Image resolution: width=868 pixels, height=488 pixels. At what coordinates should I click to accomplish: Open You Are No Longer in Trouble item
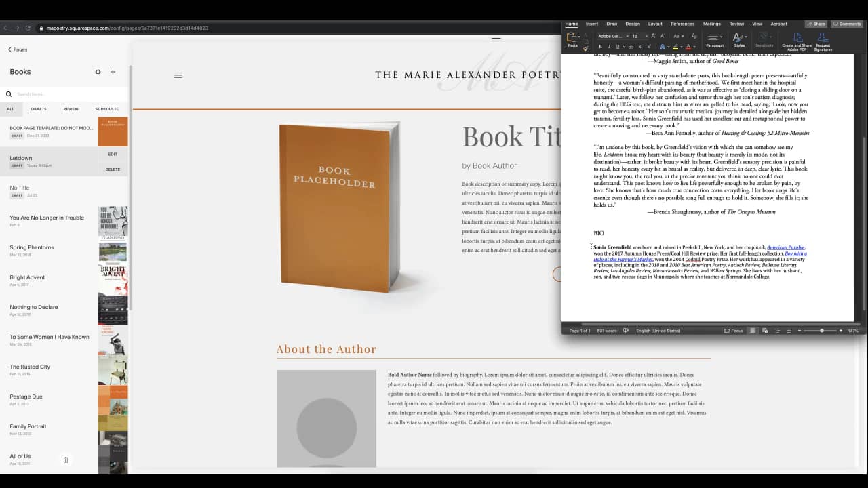(47, 218)
